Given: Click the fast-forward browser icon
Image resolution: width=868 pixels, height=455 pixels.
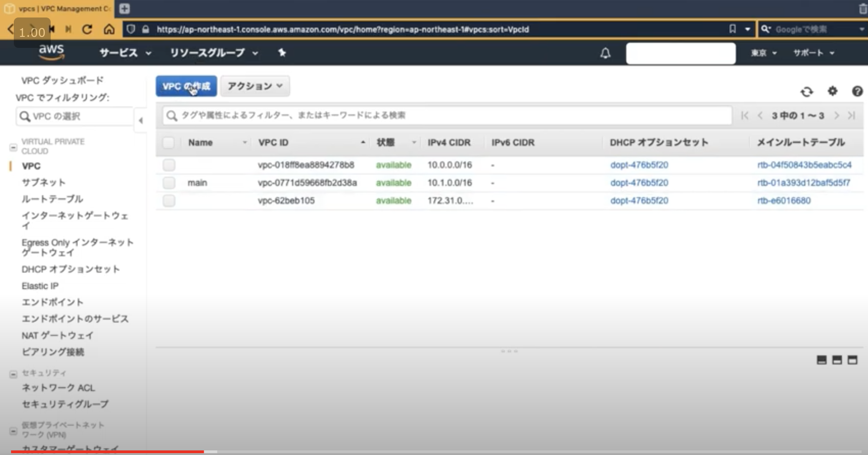Looking at the screenshot, I should [68, 29].
